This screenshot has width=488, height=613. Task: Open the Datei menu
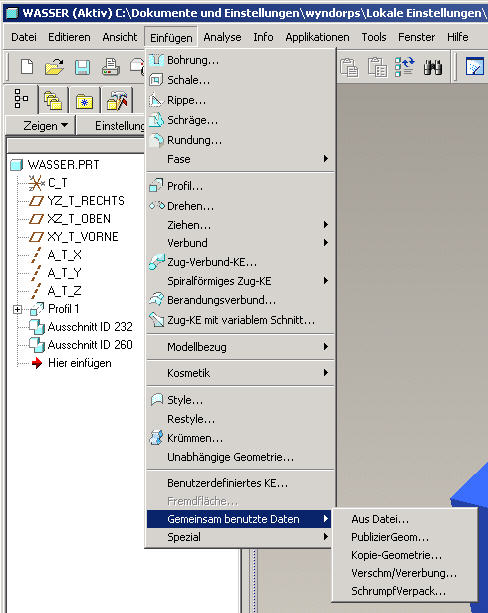point(24,37)
